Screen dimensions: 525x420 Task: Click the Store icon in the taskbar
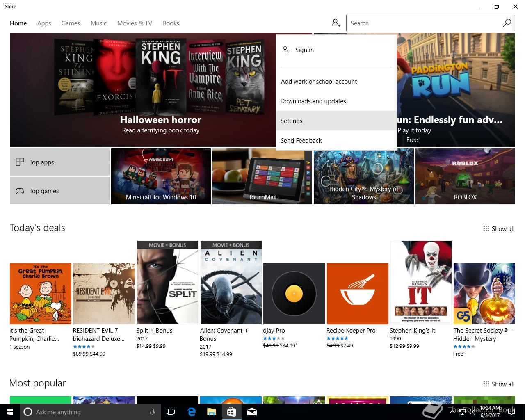pyautogui.click(x=231, y=412)
